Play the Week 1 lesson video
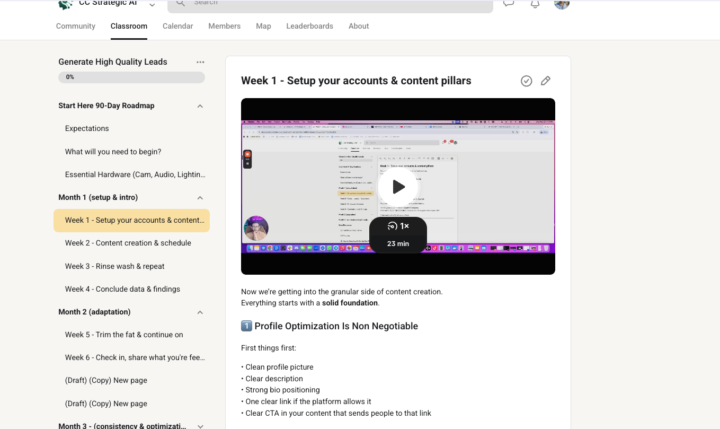This screenshot has width=720, height=429. (x=398, y=186)
